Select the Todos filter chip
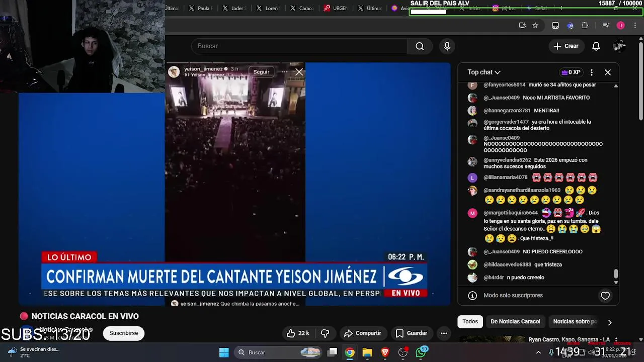 [x=470, y=322]
